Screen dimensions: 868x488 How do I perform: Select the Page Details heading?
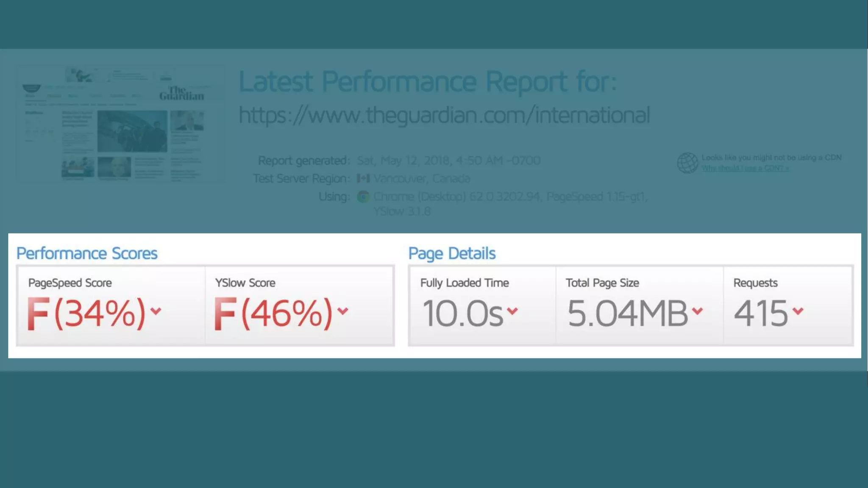tap(452, 253)
